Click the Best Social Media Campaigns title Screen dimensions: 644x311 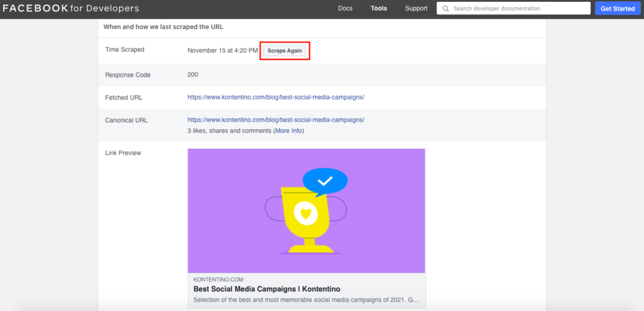tap(267, 289)
